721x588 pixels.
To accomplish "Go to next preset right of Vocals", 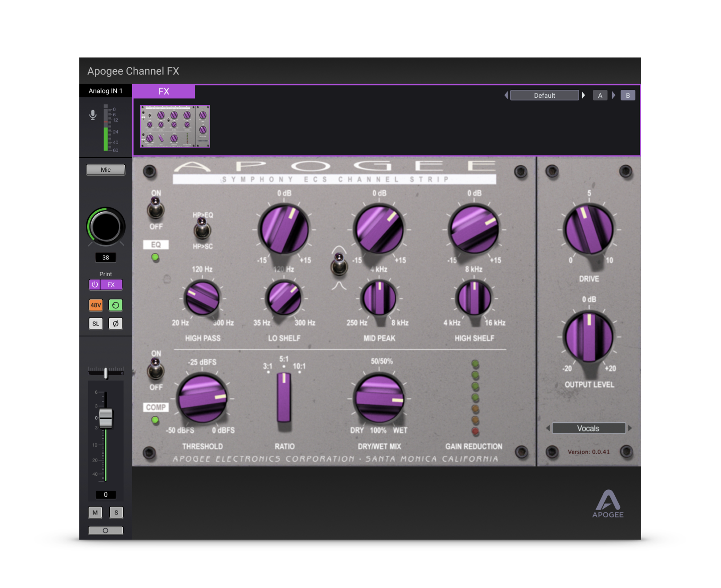I will tap(630, 428).
